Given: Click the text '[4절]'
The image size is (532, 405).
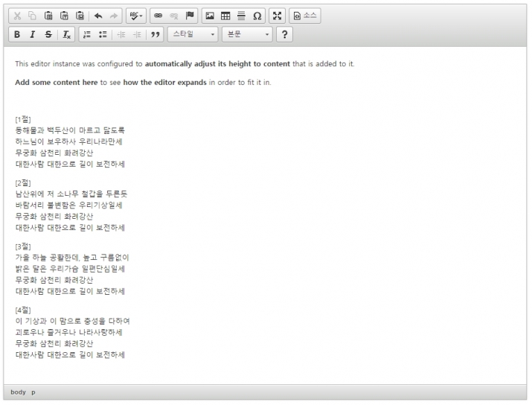Looking at the screenshot, I should 23,310.
